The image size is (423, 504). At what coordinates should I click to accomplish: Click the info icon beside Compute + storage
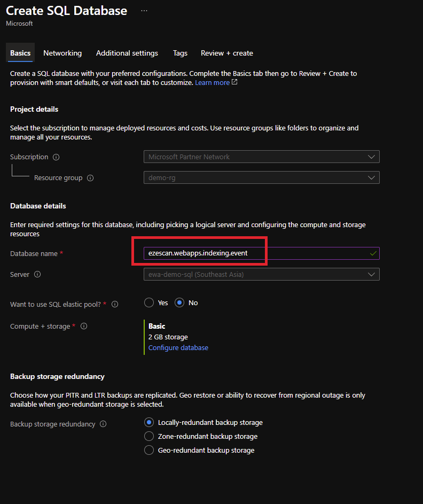pyautogui.click(x=84, y=326)
